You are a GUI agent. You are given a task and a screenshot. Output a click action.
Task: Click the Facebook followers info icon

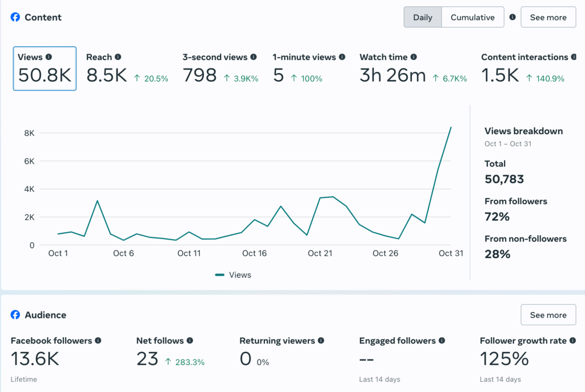[x=98, y=341]
